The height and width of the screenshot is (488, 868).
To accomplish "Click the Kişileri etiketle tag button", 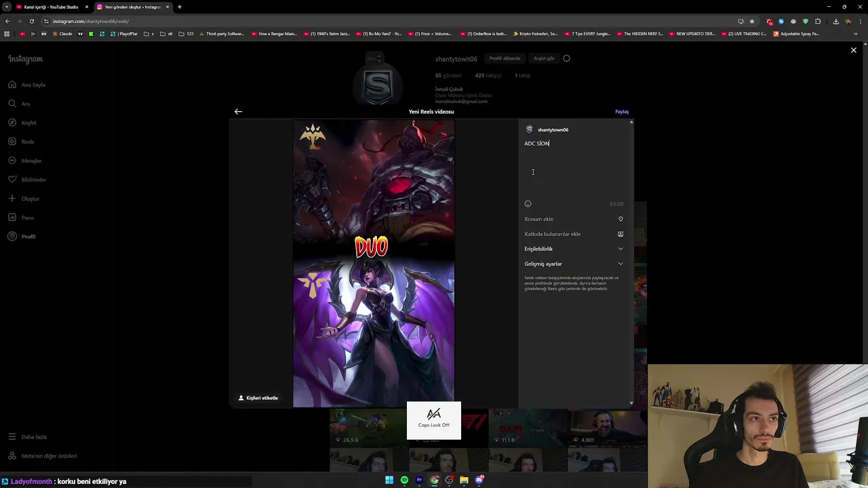I will (258, 398).
